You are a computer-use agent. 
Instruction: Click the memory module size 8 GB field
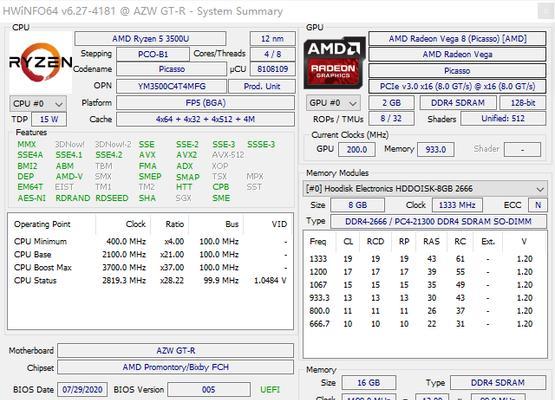[357, 205]
